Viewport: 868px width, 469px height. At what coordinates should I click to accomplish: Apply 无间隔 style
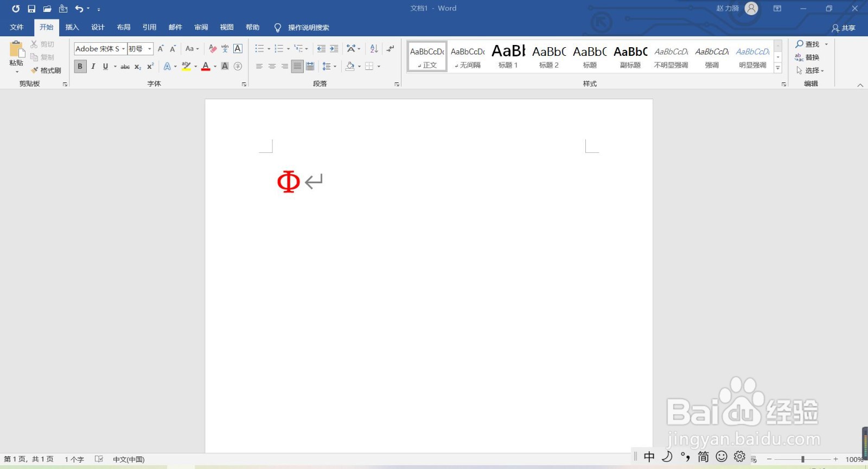point(468,56)
